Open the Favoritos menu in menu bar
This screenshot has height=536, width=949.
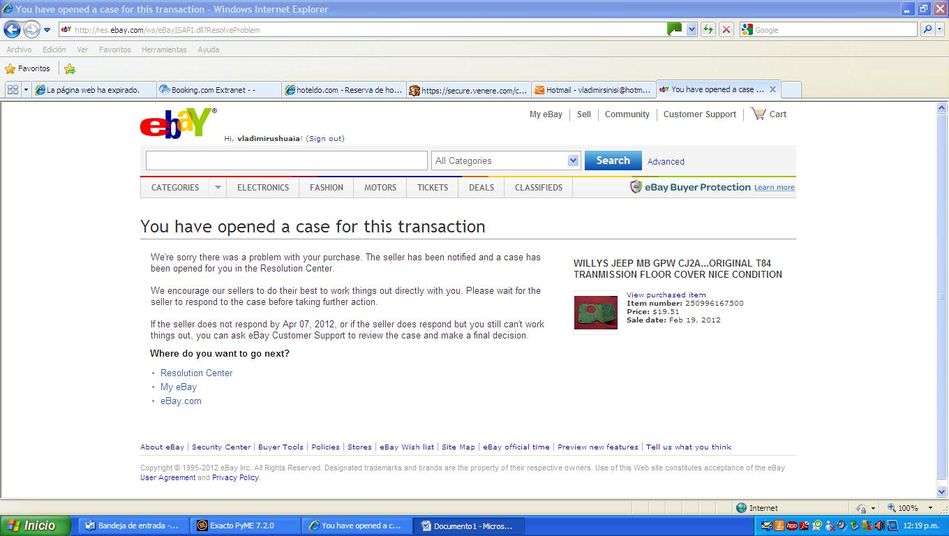coord(115,50)
